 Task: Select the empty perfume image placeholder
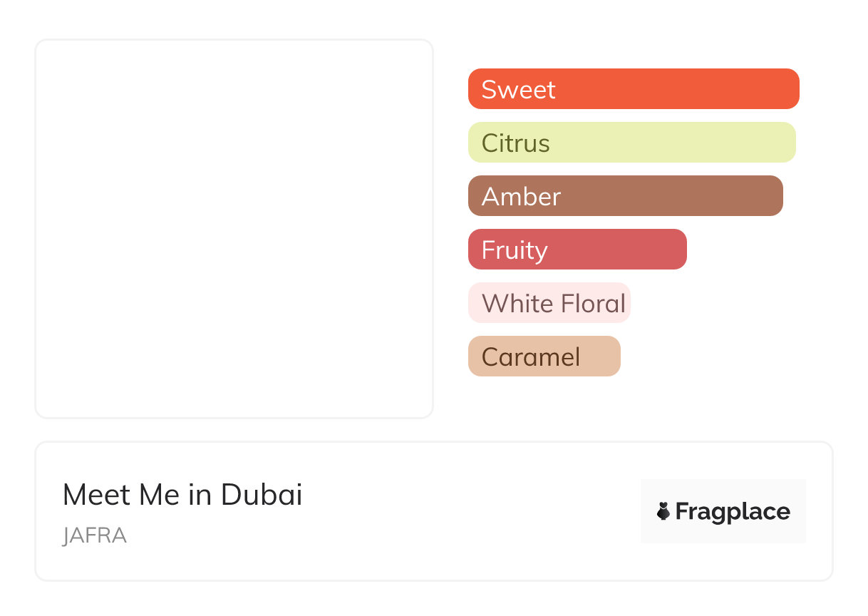click(234, 228)
